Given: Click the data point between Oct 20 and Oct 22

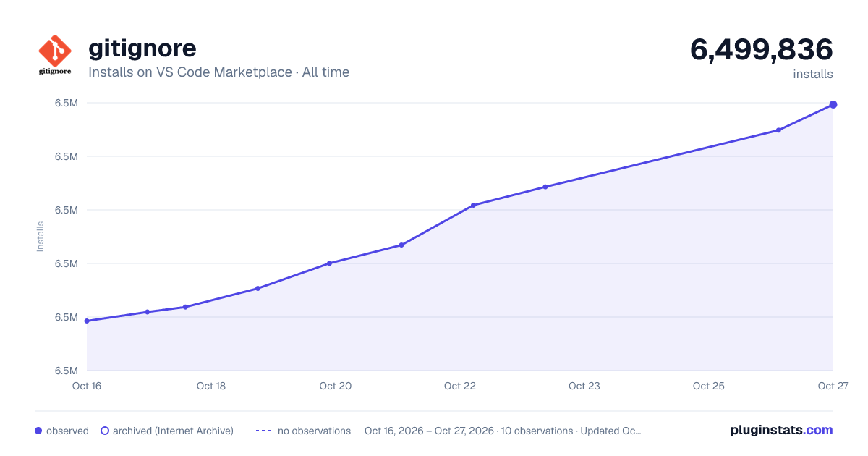Looking at the screenshot, I should point(401,245).
